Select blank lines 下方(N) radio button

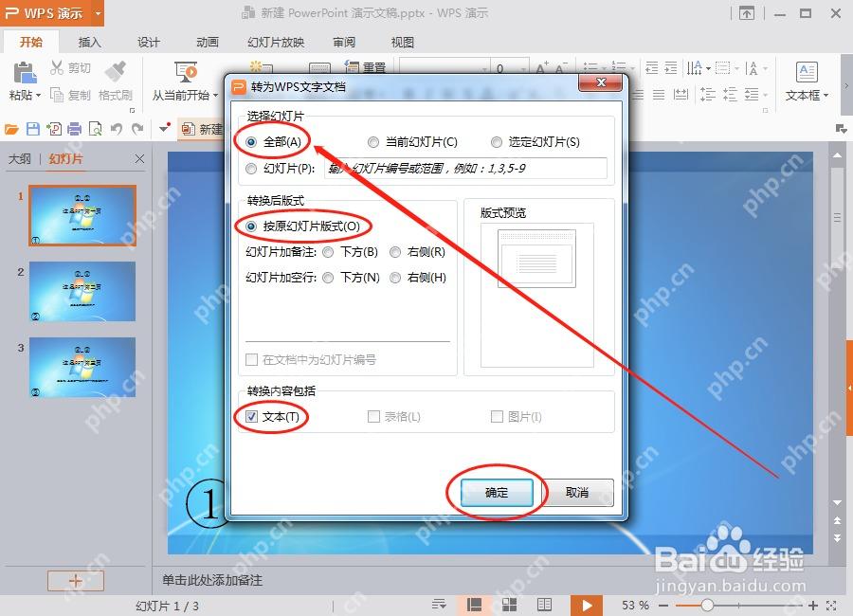(328, 278)
